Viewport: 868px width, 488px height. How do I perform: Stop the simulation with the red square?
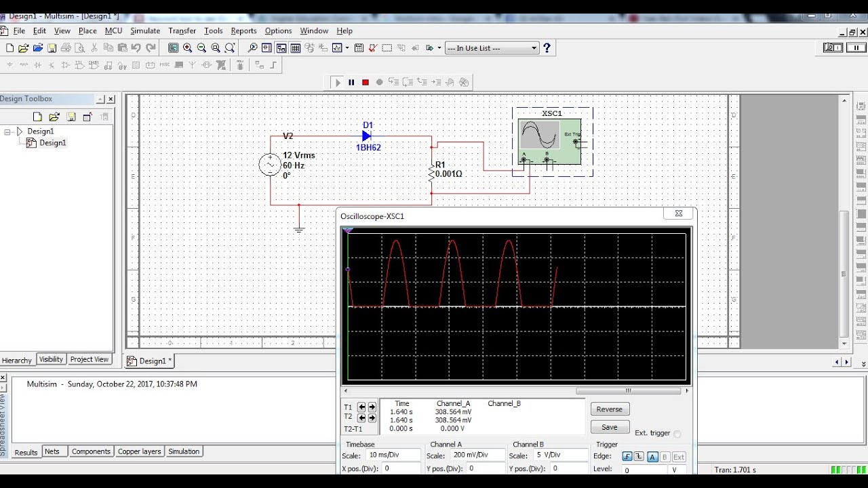coord(366,83)
